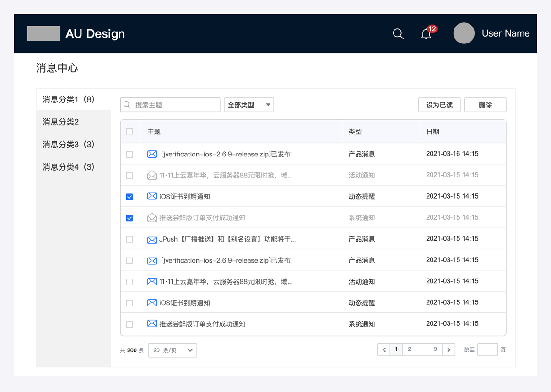
Task: Click the pagination ellipsis to jump pages
Action: coord(423,349)
